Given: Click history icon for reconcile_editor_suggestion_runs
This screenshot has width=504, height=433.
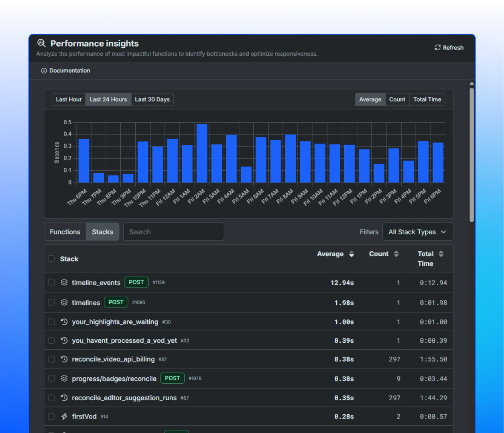Looking at the screenshot, I should coord(64,398).
